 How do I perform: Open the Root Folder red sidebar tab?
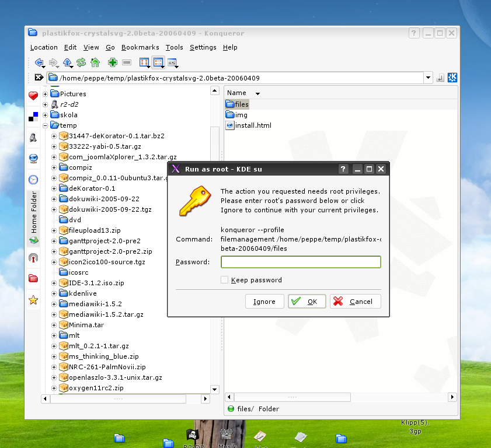[33, 278]
